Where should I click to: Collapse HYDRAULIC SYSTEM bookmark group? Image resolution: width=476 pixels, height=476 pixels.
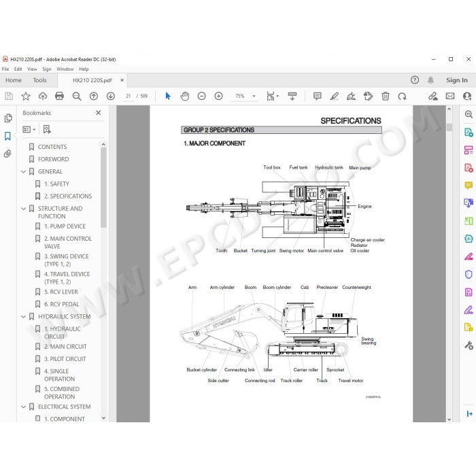23,317
